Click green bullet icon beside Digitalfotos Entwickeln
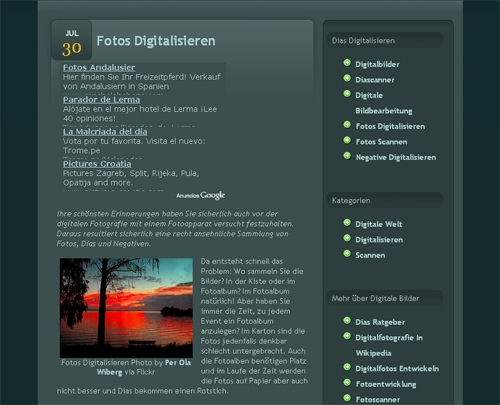This screenshot has height=405, width=500. pyautogui.click(x=347, y=367)
